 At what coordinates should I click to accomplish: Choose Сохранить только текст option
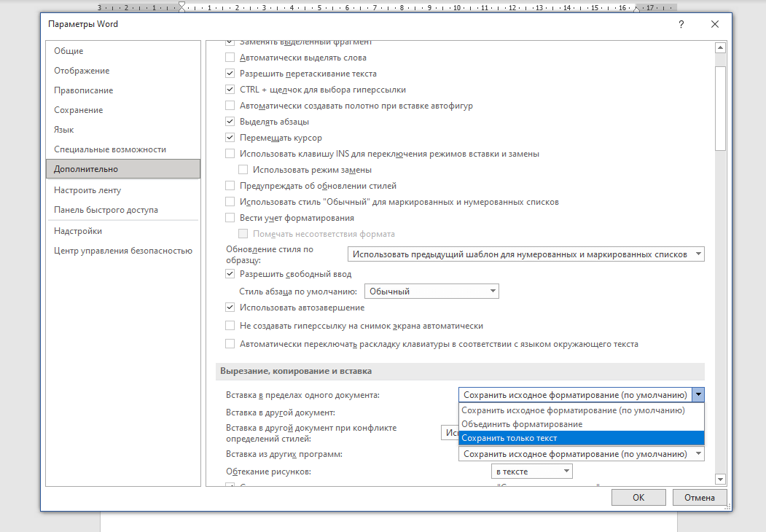582,438
